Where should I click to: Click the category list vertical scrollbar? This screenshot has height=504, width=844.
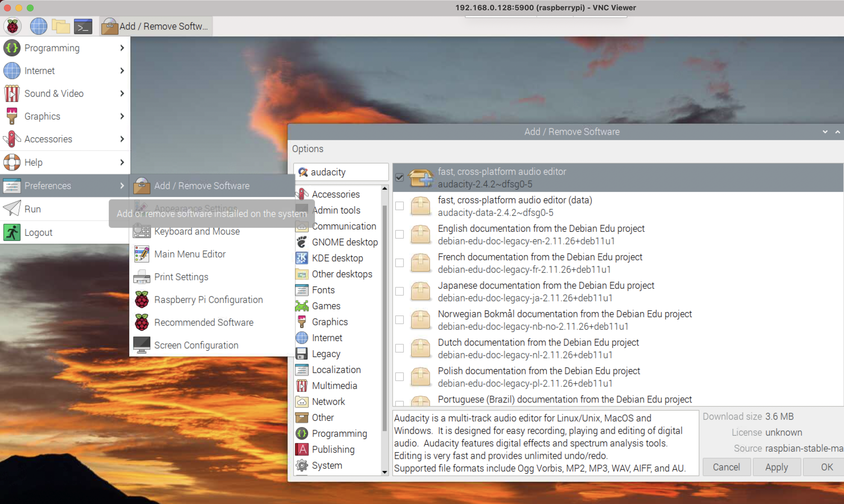pyautogui.click(x=384, y=318)
